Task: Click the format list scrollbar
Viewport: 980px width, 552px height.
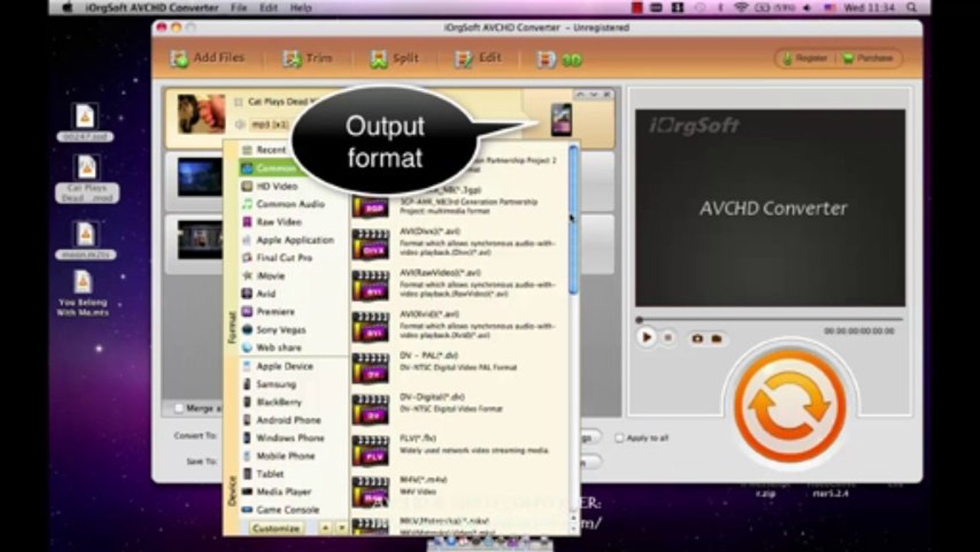Action: click(573, 219)
